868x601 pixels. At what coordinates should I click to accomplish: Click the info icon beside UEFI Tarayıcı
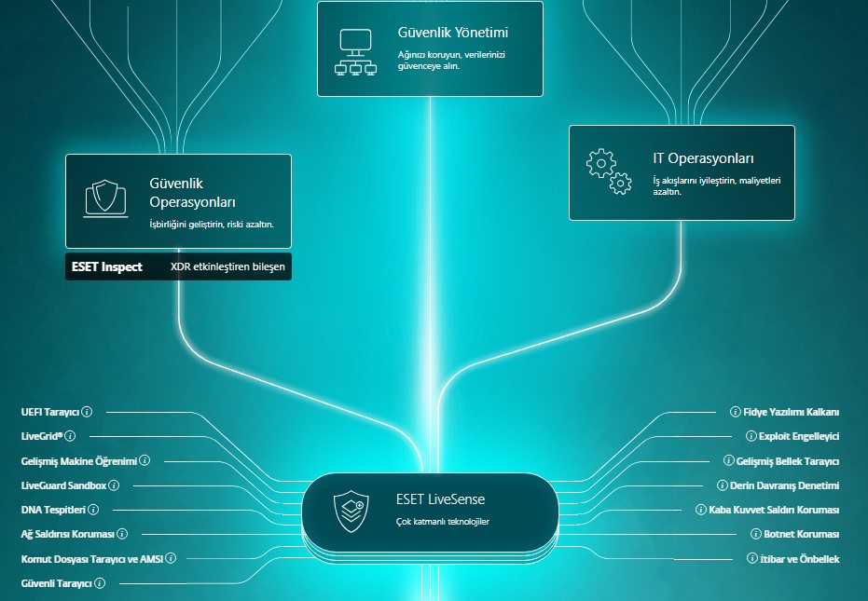(87, 412)
